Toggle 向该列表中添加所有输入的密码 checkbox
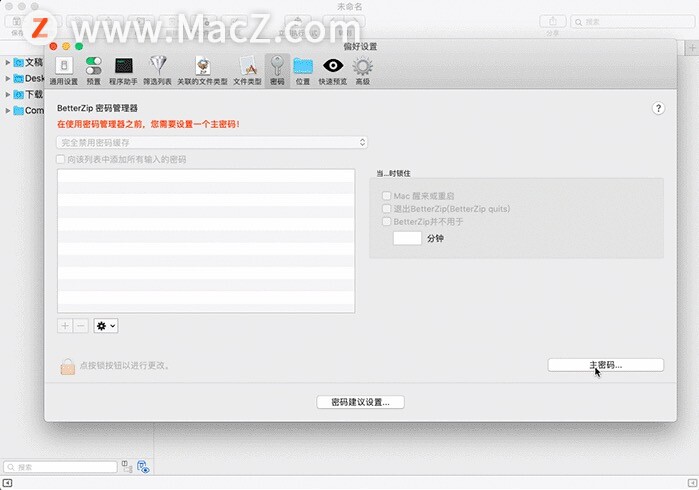Image resolution: width=699 pixels, height=490 pixels. point(61,159)
